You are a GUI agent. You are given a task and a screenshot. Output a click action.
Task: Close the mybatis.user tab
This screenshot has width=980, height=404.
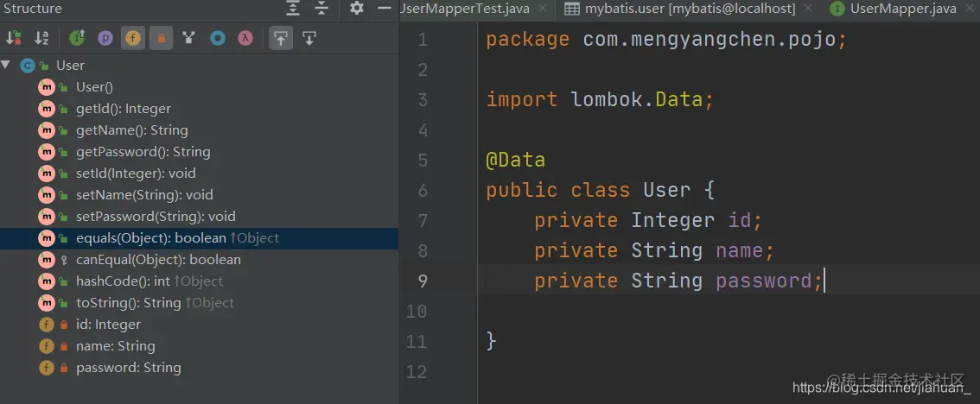808,9
